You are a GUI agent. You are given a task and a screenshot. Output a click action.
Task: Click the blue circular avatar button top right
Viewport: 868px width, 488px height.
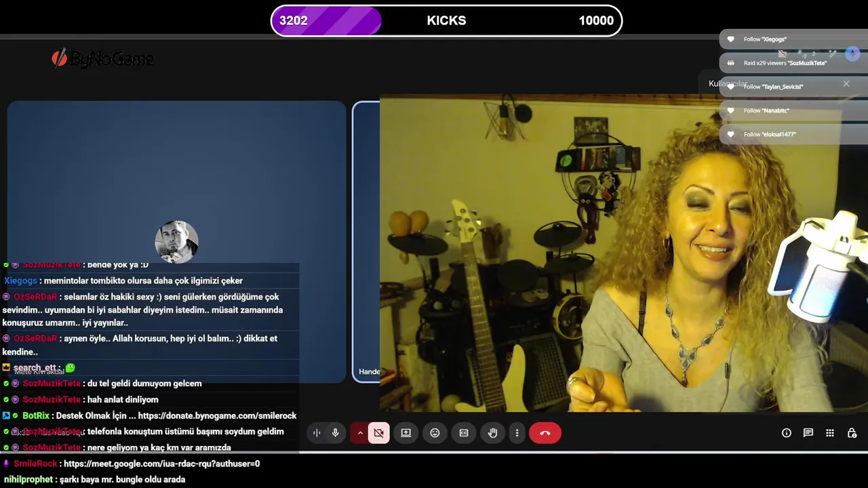tap(852, 54)
